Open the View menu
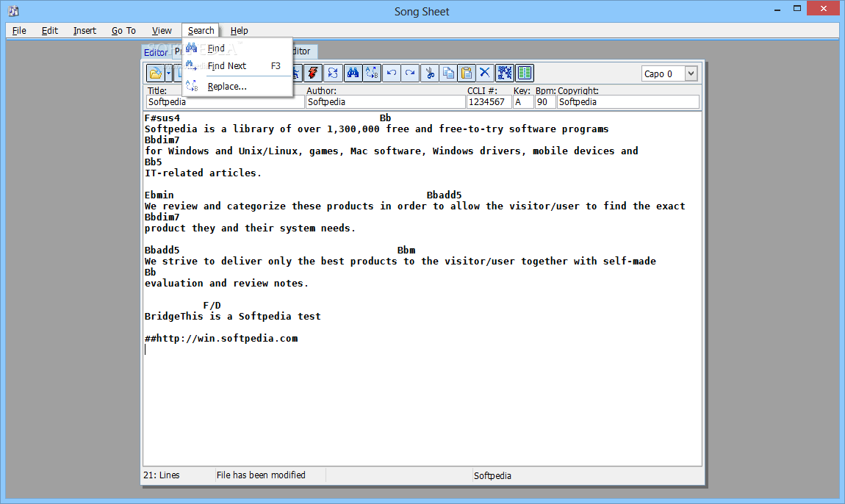Image resolution: width=845 pixels, height=504 pixels. click(162, 31)
